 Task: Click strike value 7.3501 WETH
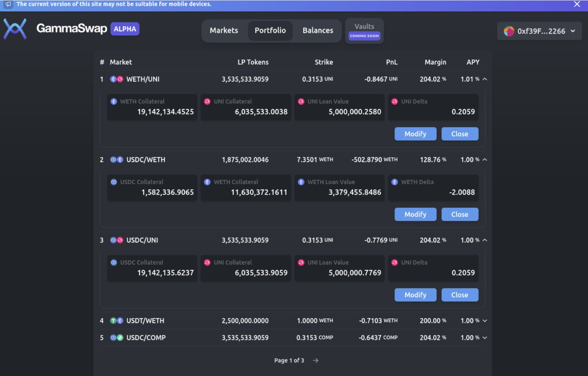pos(315,160)
